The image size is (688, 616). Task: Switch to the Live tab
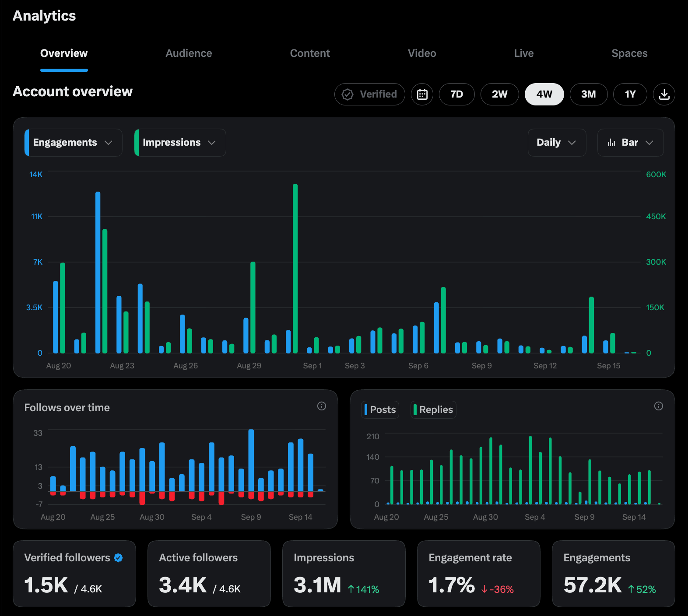coord(524,53)
